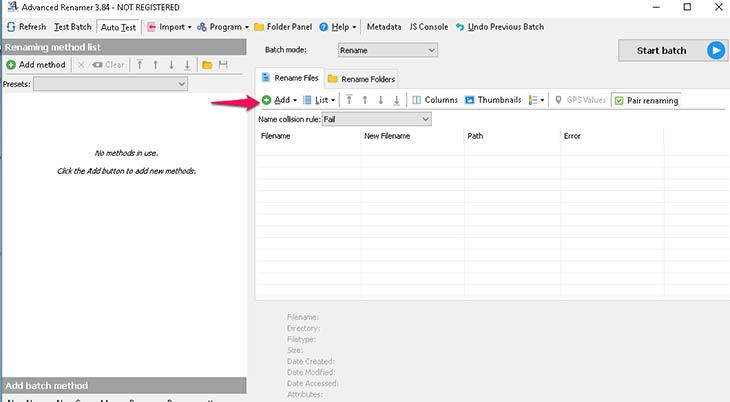Open the Help menu
Screen dimensions: 730x402
click(338, 27)
